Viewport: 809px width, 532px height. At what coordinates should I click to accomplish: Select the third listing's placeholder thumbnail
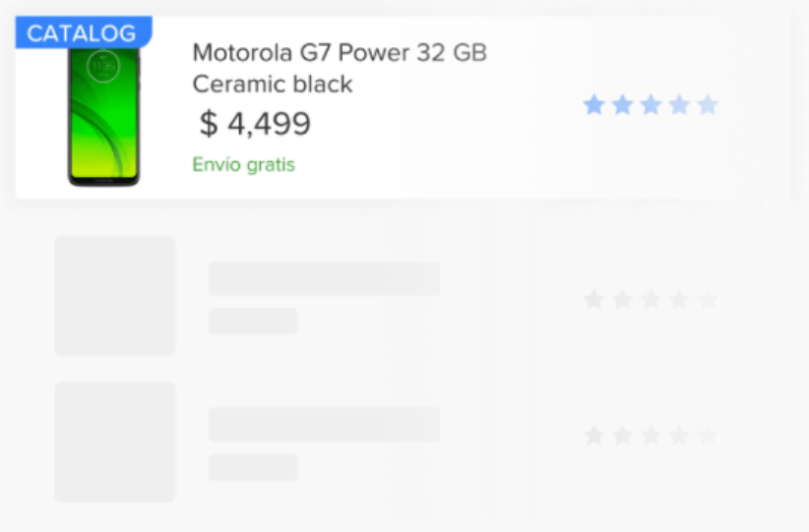[115, 442]
